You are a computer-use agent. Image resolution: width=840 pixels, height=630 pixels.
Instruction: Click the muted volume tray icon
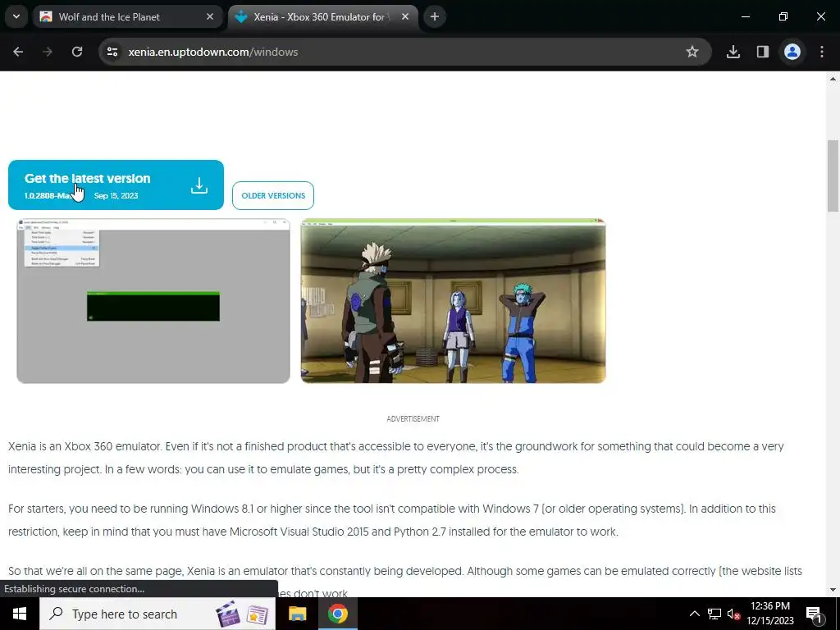click(x=733, y=614)
